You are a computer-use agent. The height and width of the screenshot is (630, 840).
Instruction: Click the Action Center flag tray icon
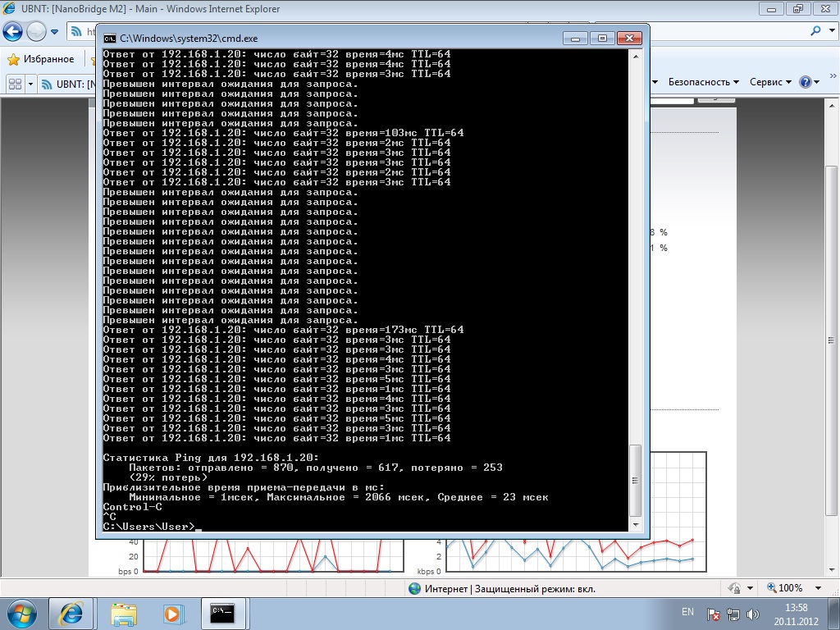713,614
